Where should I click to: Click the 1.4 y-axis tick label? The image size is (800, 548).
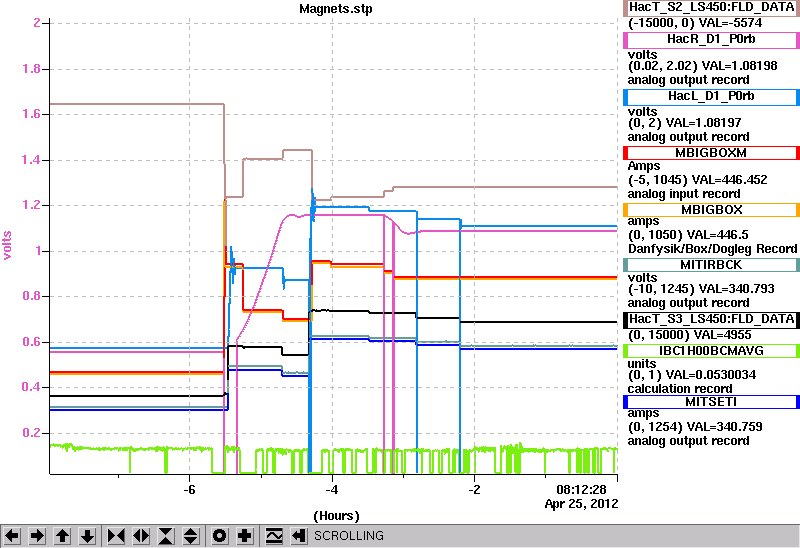point(31,160)
